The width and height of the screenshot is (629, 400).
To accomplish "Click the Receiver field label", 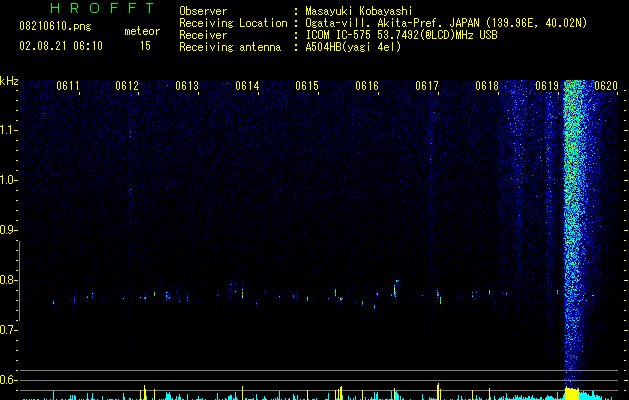I will point(203,35).
